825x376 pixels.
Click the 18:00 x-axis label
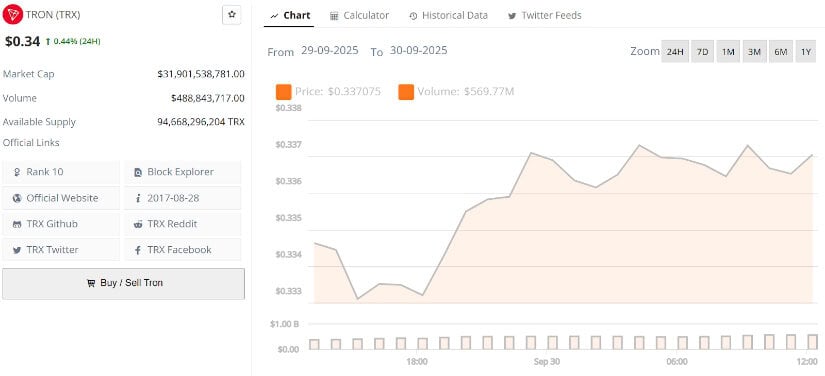(x=417, y=362)
